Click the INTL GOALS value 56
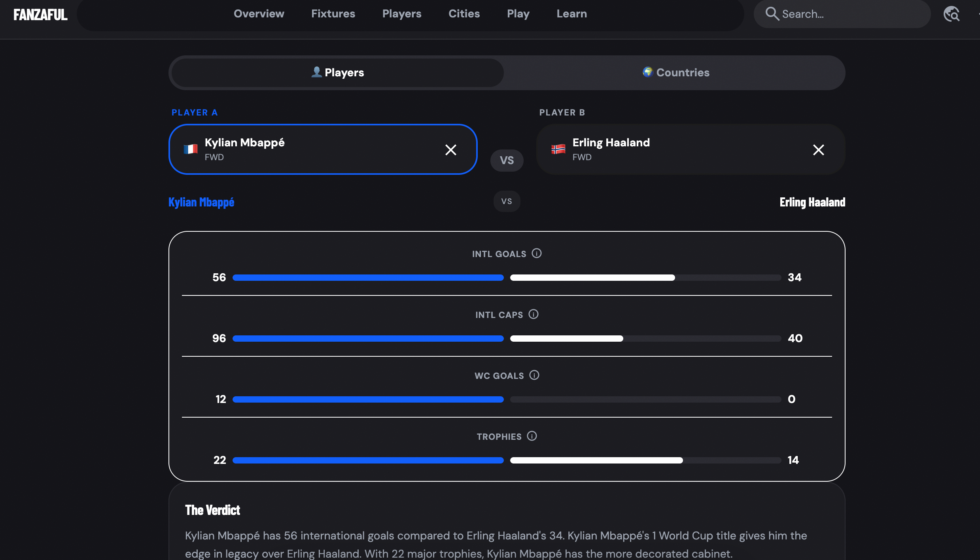Image resolution: width=980 pixels, height=560 pixels. point(219,278)
